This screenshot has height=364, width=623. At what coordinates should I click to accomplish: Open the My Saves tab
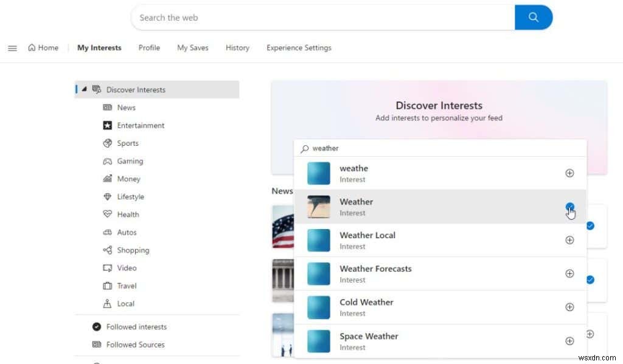click(x=193, y=47)
